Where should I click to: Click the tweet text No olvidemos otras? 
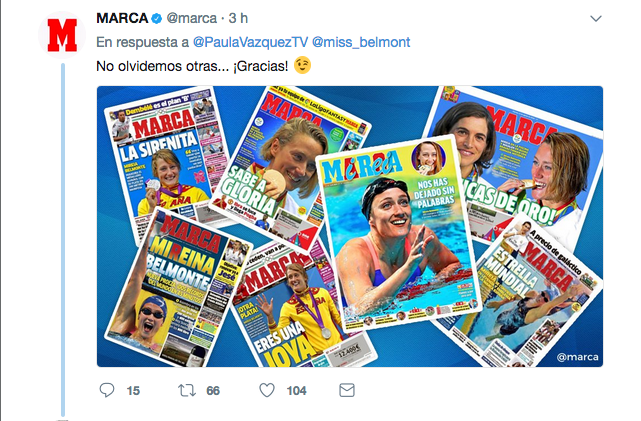pyautogui.click(x=162, y=66)
